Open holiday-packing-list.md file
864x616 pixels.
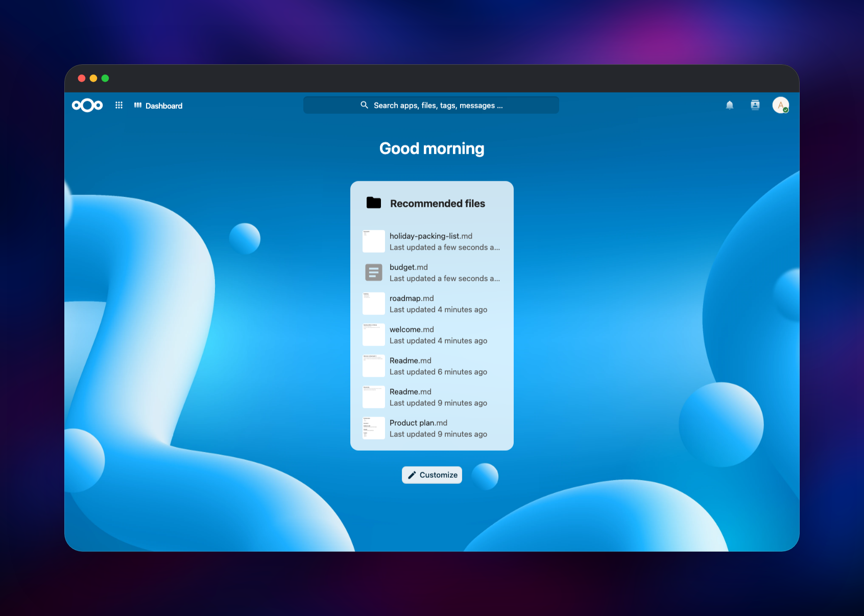432,241
